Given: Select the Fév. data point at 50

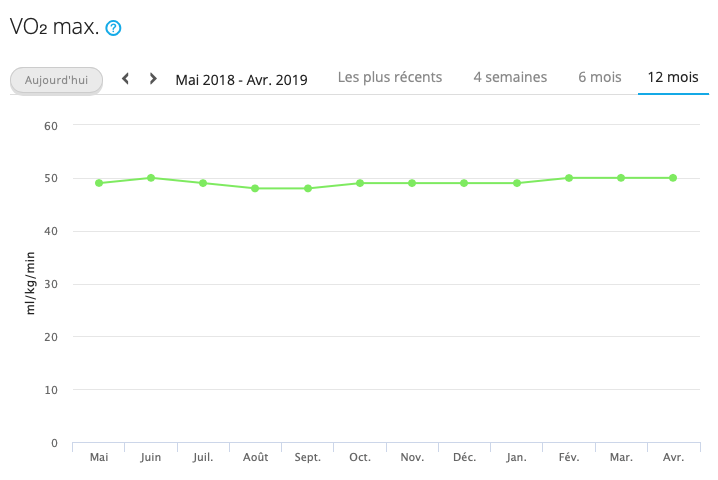Looking at the screenshot, I should [x=569, y=178].
